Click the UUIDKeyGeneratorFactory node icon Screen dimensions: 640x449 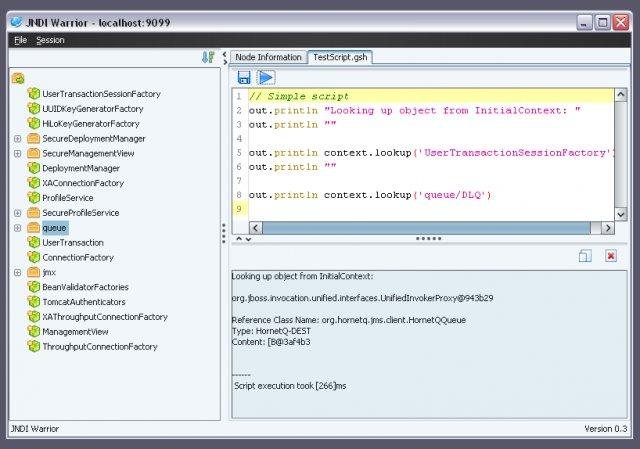click(x=33, y=109)
